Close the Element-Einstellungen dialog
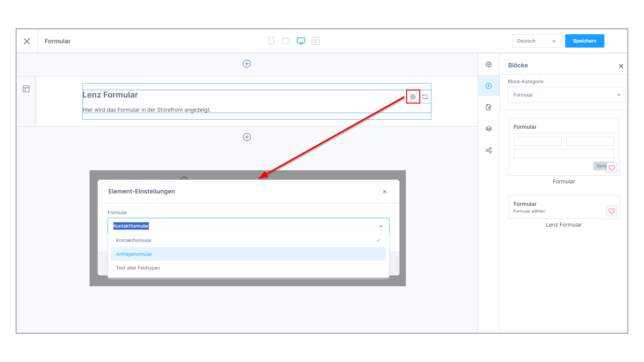644x362 pixels. click(385, 191)
